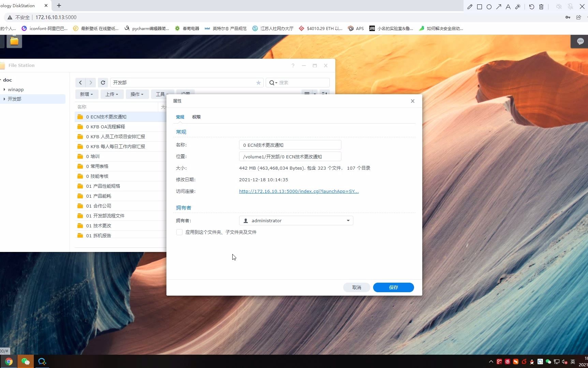Select the circle drawing tool

click(489, 7)
